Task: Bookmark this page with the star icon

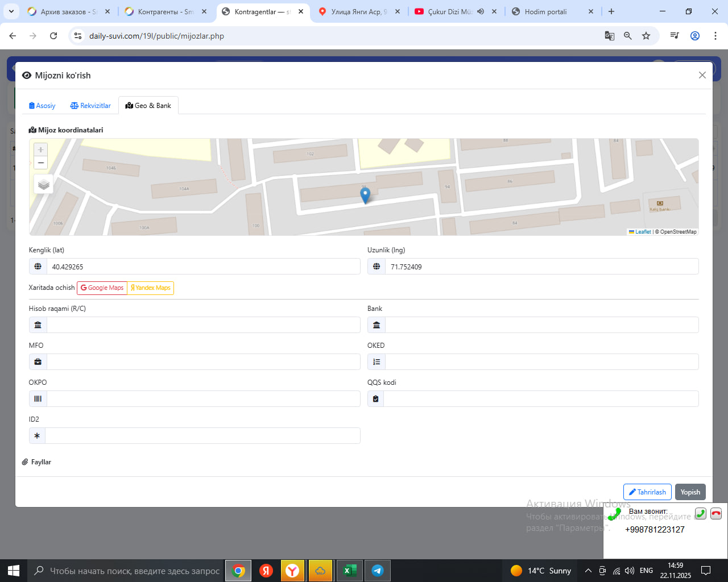Action: coord(646,36)
